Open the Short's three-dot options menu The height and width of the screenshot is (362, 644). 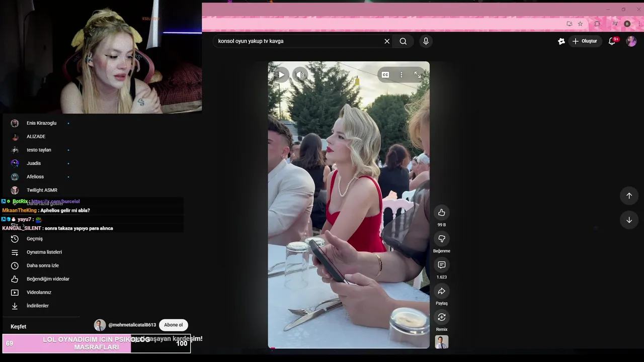coord(401,75)
